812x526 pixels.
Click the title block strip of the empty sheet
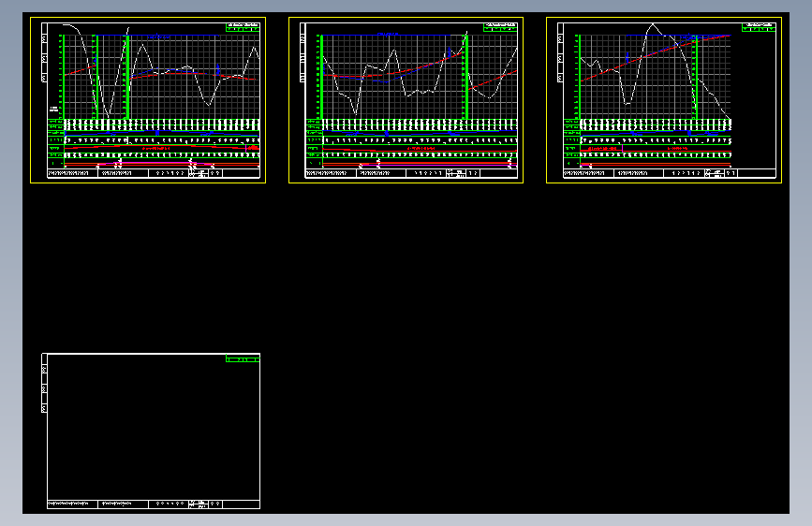click(x=154, y=504)
